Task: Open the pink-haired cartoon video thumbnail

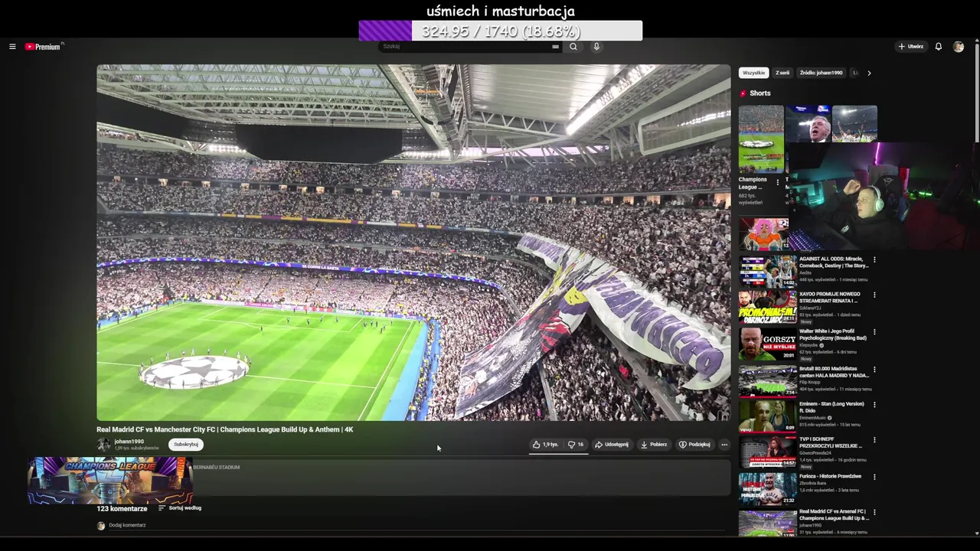Action: 763,234
